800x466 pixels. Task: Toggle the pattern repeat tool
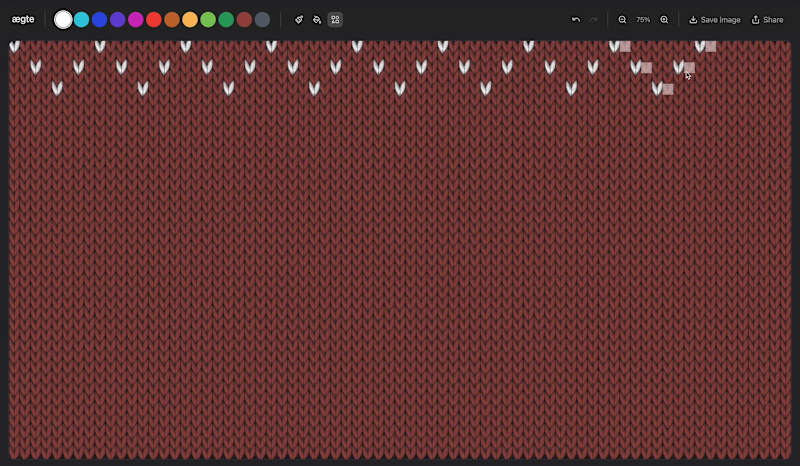click(335, 19)
